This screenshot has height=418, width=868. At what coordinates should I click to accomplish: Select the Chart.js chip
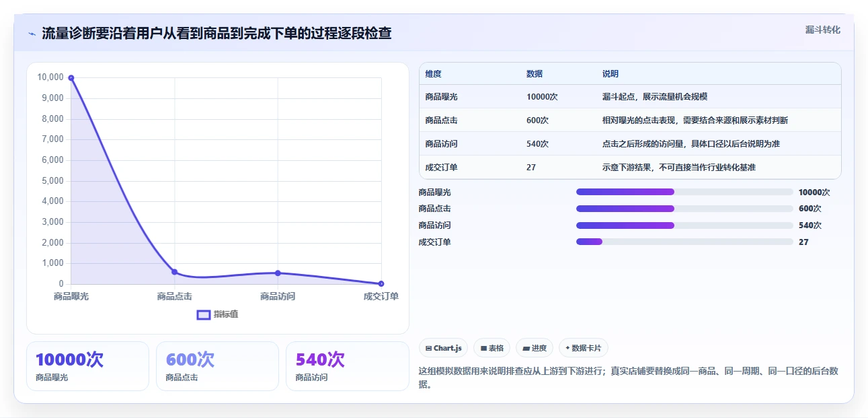coord(444,348)
